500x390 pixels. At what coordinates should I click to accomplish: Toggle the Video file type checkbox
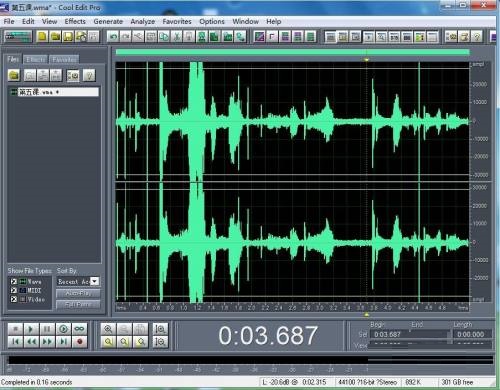click(x=14, y=299)
